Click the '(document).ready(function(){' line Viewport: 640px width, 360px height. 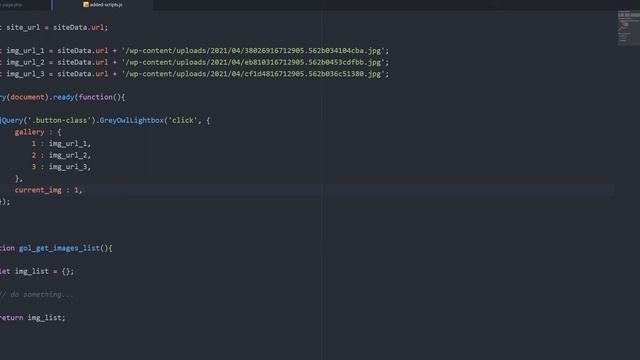pyautogui.click(x=63, y=97)
